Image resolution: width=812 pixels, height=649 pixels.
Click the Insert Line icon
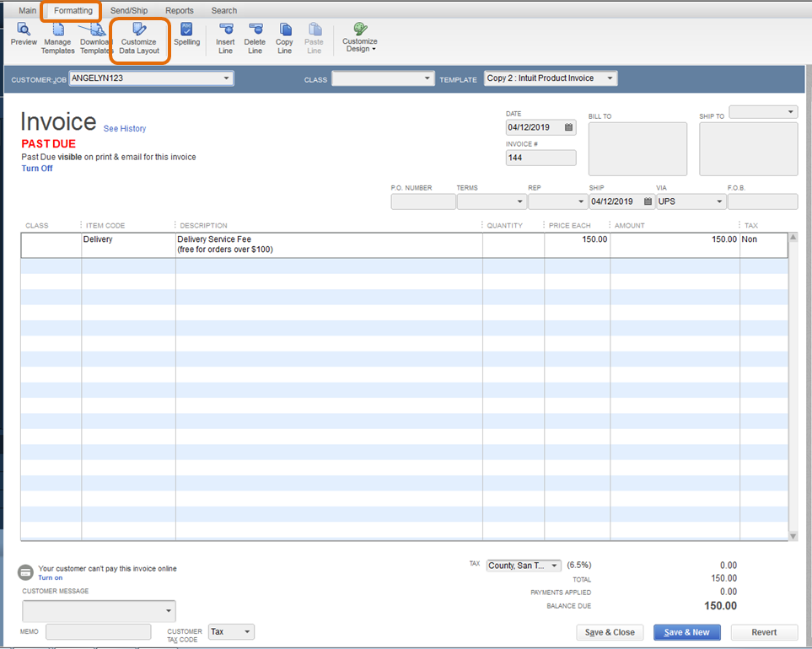pos(225,35)
